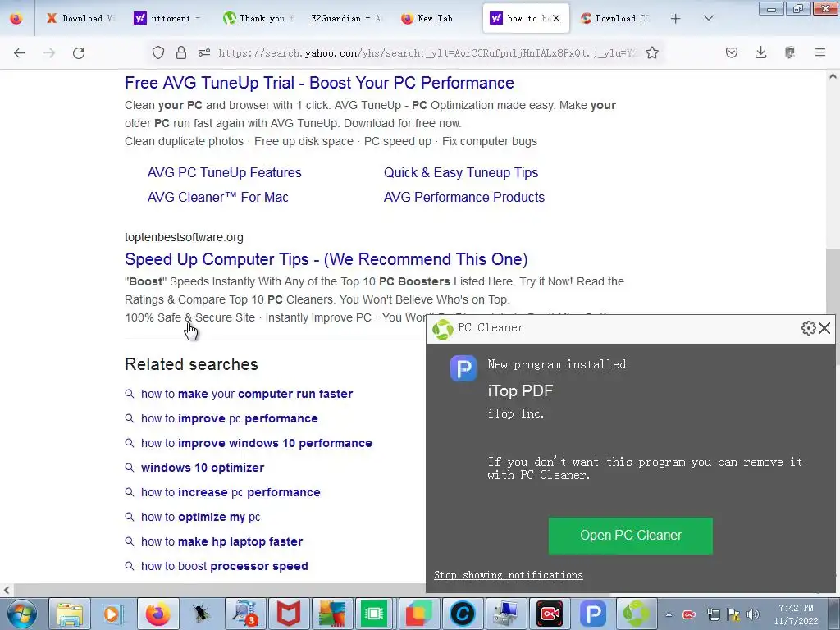The width and height of the screenshot is (840, 630).
Task: Open the Firefox application menu
Action: coord(820,52)
